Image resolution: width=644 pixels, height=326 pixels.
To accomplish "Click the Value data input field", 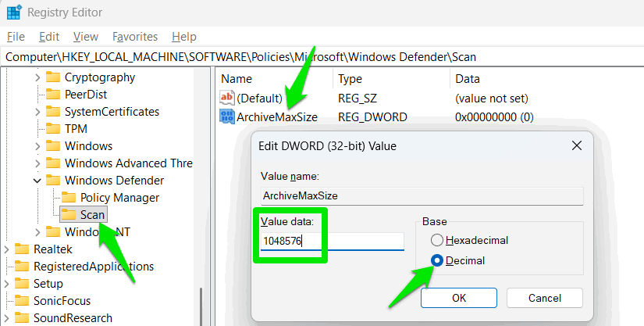I will pyautogui.click(x=333, y=241).
